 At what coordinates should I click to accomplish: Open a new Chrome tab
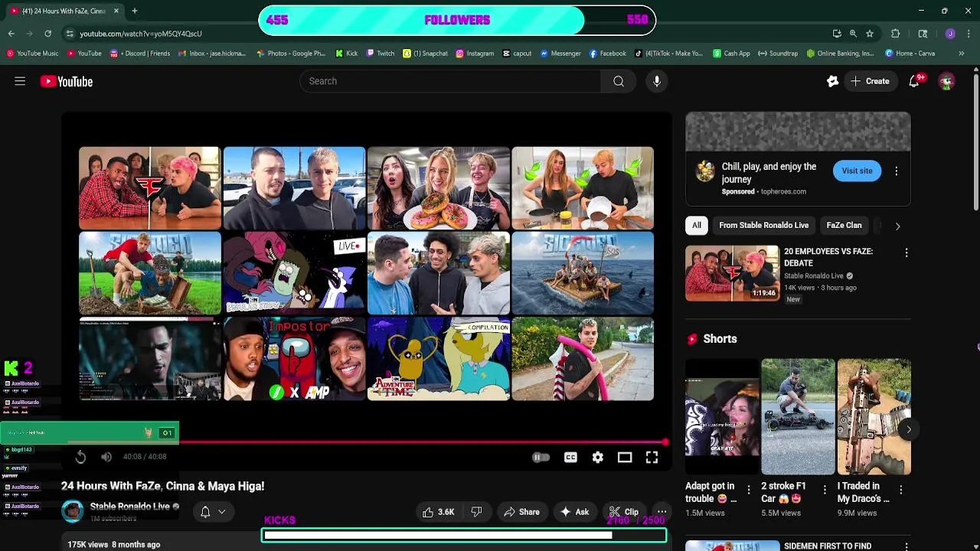pyautogui.click(x=135, y=11)
